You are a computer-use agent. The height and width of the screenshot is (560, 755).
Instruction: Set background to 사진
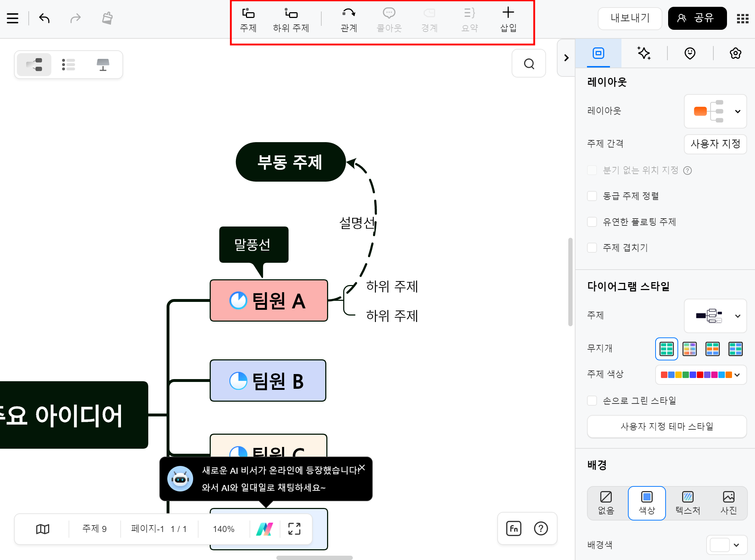729,503
